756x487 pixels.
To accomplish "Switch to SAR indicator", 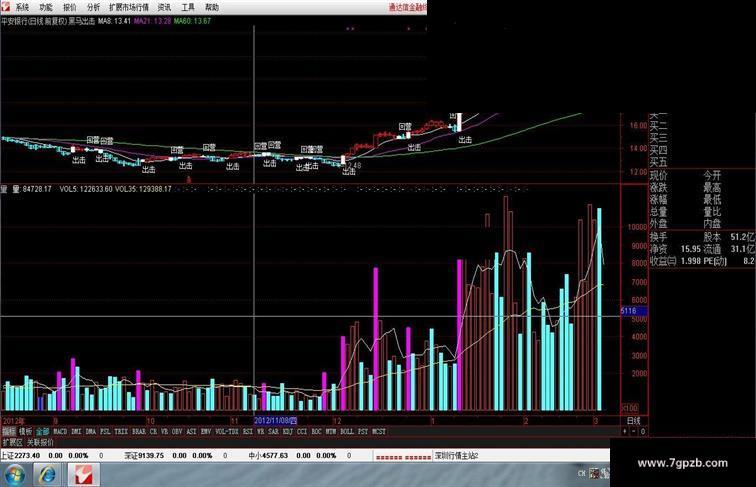I will [273, 432].
